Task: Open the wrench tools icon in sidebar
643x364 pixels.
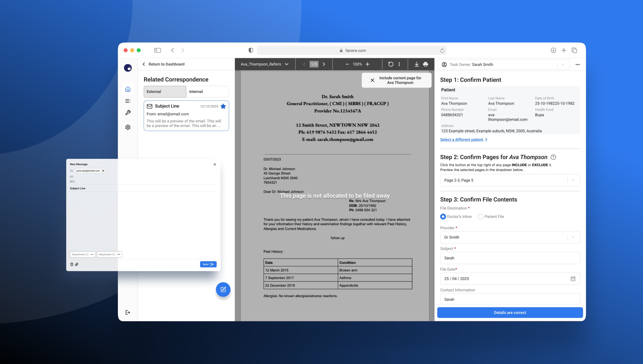Action: point(128,112)
